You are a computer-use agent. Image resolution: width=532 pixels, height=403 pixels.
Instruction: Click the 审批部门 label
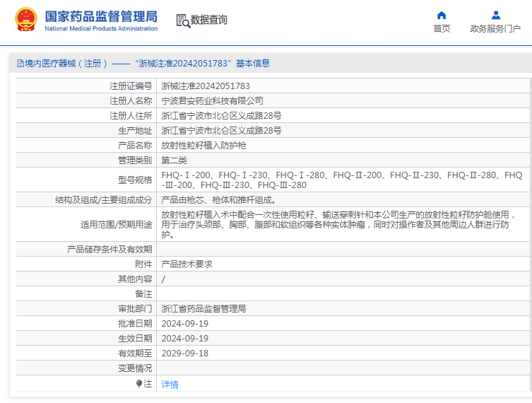point(135,309)
